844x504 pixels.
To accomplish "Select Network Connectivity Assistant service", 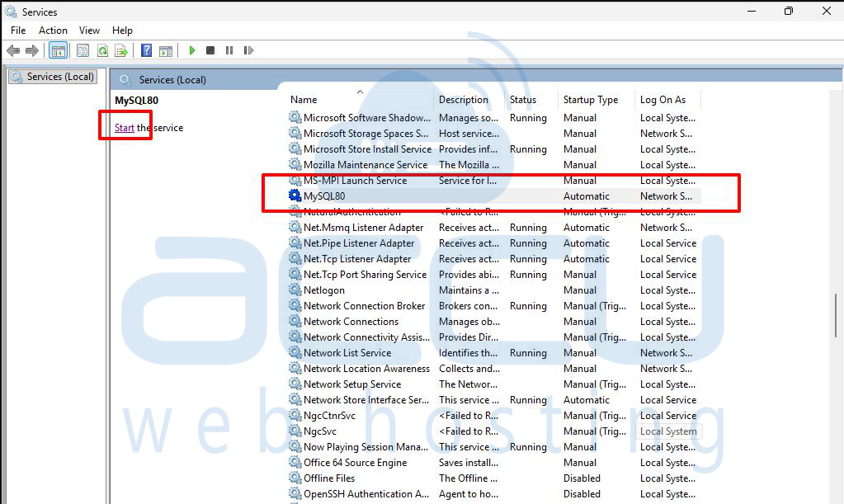I will [366, 337].
